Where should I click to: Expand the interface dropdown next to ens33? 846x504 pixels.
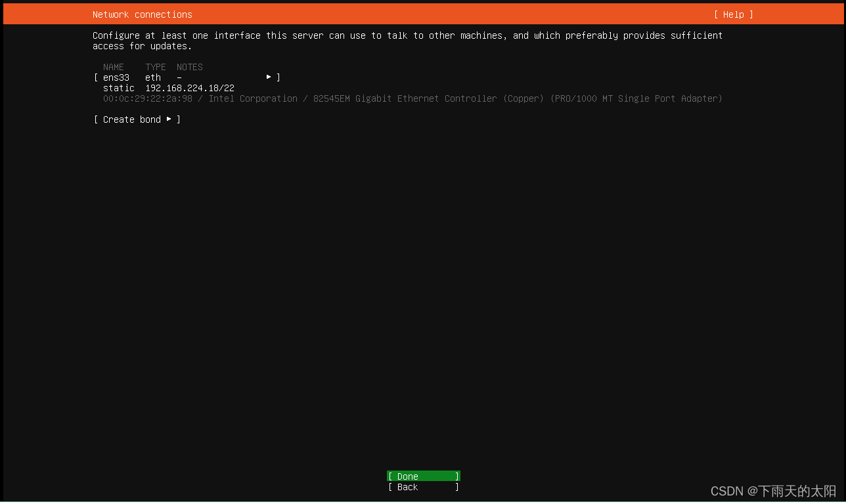click(269, 77)
